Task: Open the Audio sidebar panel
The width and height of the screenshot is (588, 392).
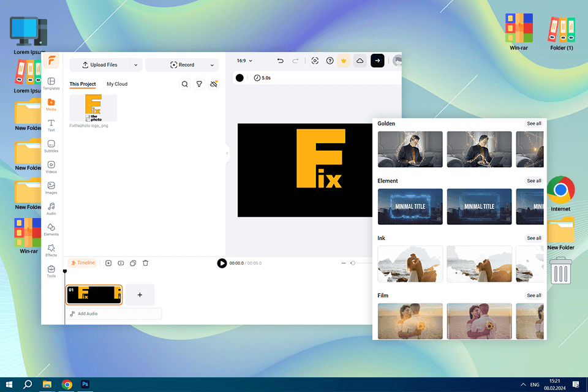Action: tap(51, 209)
